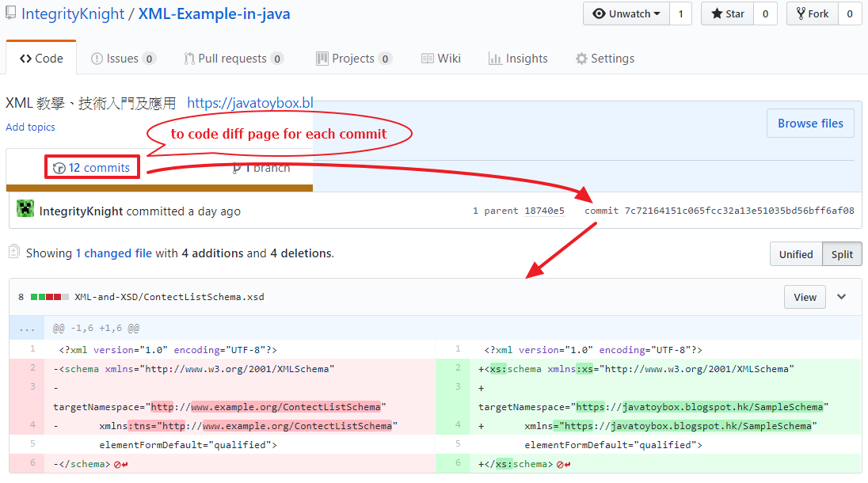The image size is (868, 483).
Task: Go to Pull requests tab
Action: [x=234, y=59]
